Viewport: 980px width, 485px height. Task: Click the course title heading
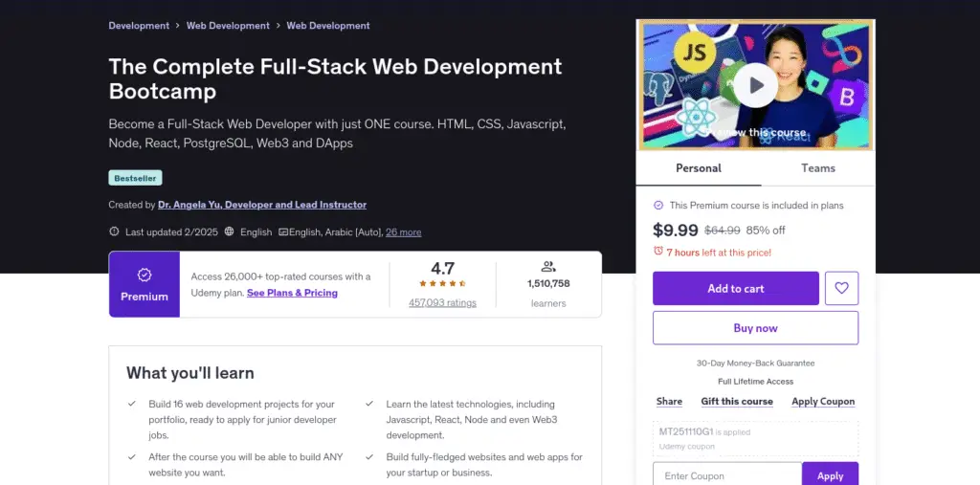click(335, 78)
